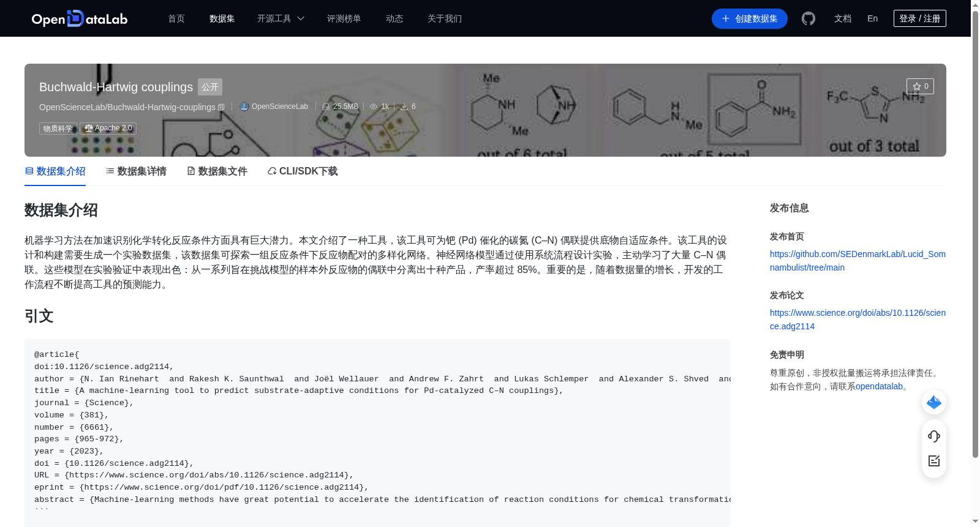The image size is (980, 527).
Task: Go to 首页 in navigation bar
Action: point(176,19)
